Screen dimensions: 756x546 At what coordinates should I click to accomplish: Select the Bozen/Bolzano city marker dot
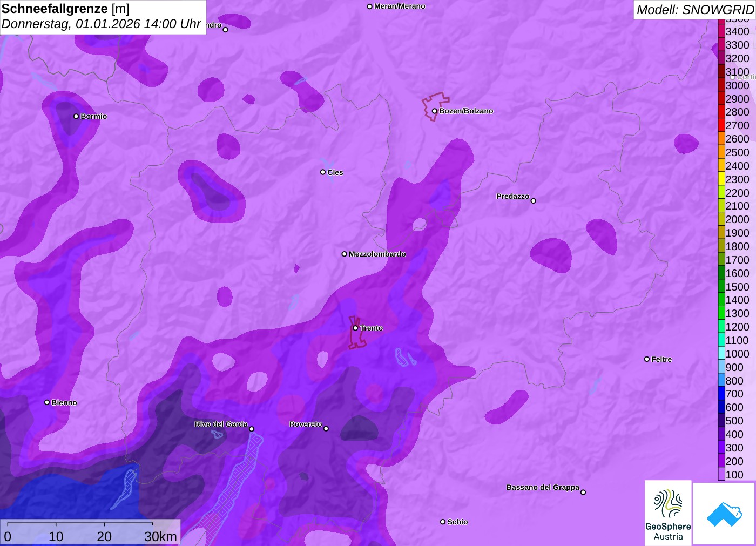click(434, 111)
